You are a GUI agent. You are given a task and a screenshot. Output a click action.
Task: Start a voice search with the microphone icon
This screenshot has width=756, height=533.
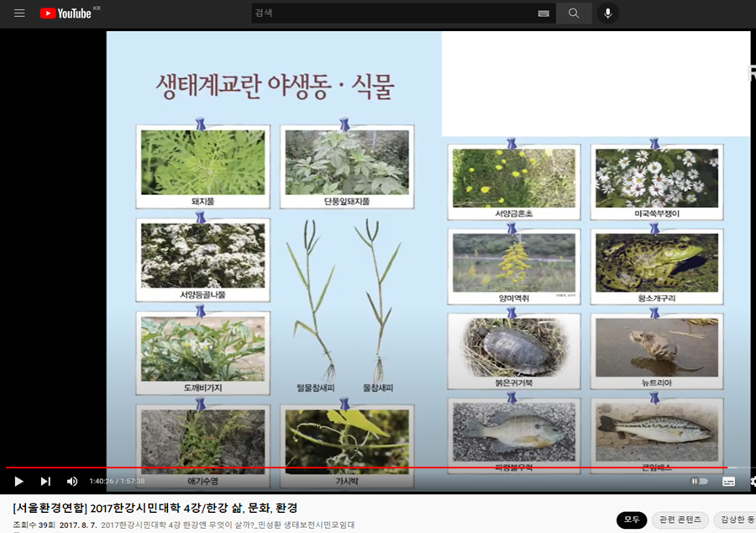coord(606,13)
